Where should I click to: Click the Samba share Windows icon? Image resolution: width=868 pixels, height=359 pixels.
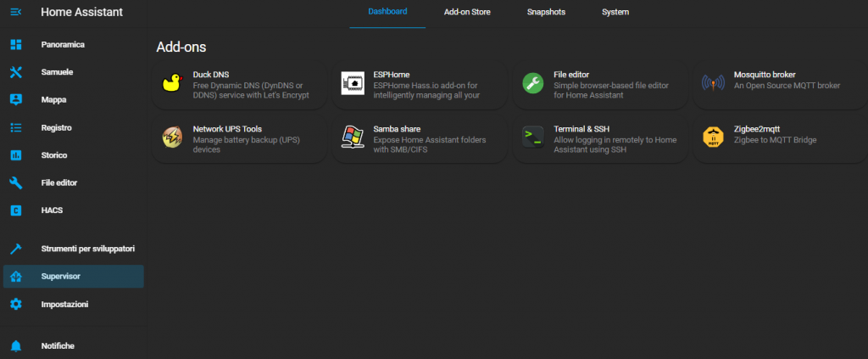click(x=353, y=137)
